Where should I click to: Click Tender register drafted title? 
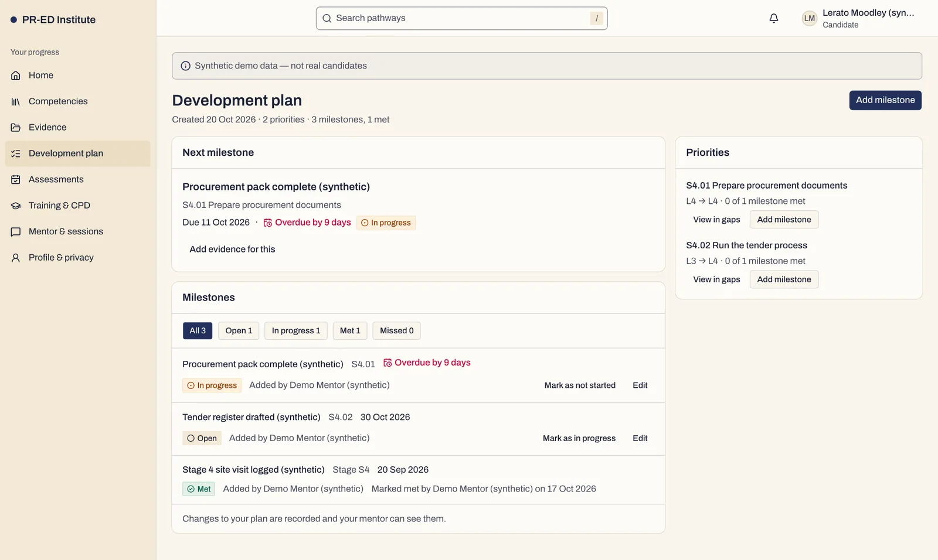pyautogui.click(x=252, y=417)
